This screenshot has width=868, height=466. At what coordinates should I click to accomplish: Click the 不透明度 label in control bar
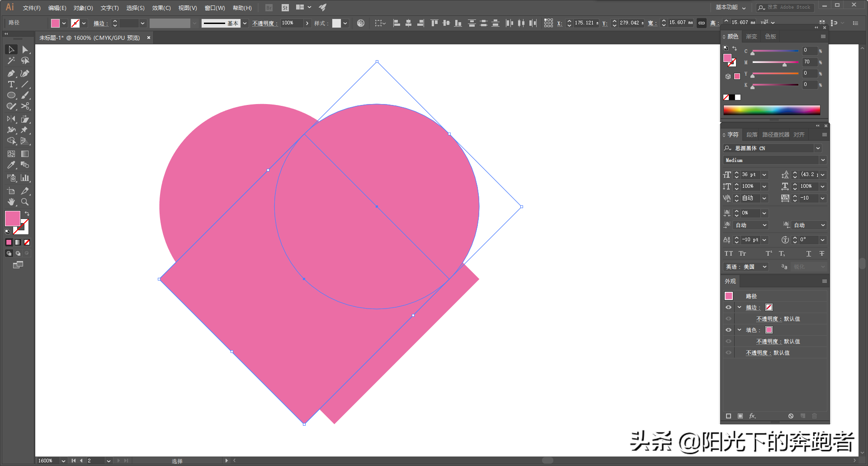(264, 23)
